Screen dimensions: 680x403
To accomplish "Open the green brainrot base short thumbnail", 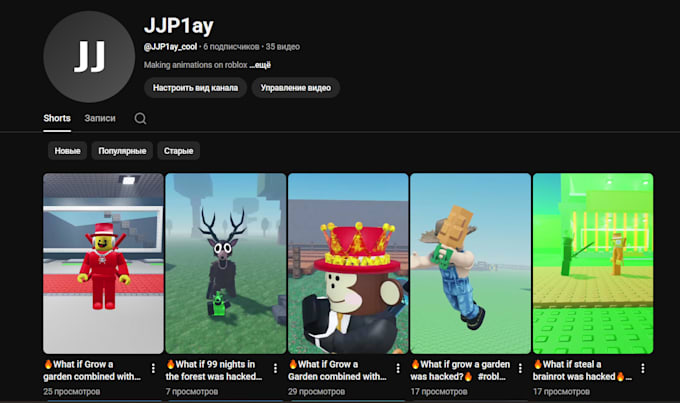I will (x=593, y=263).
